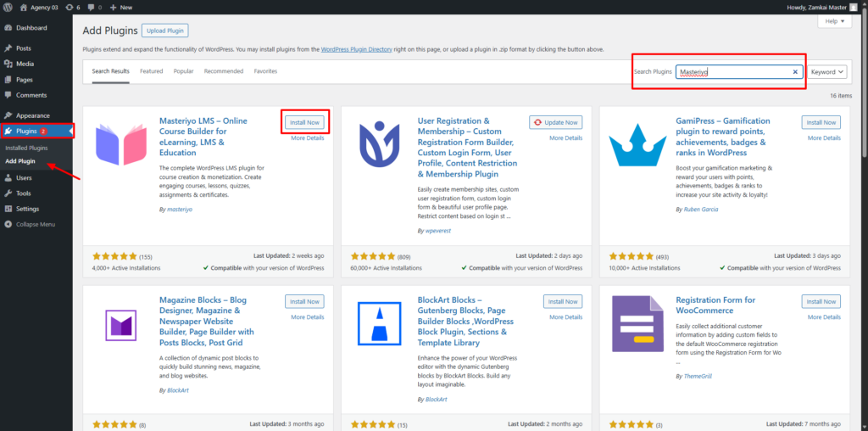The image size is (868, 431).
Task: Open the comments bubble in admin bar
Action: click(x=95, y=7)
